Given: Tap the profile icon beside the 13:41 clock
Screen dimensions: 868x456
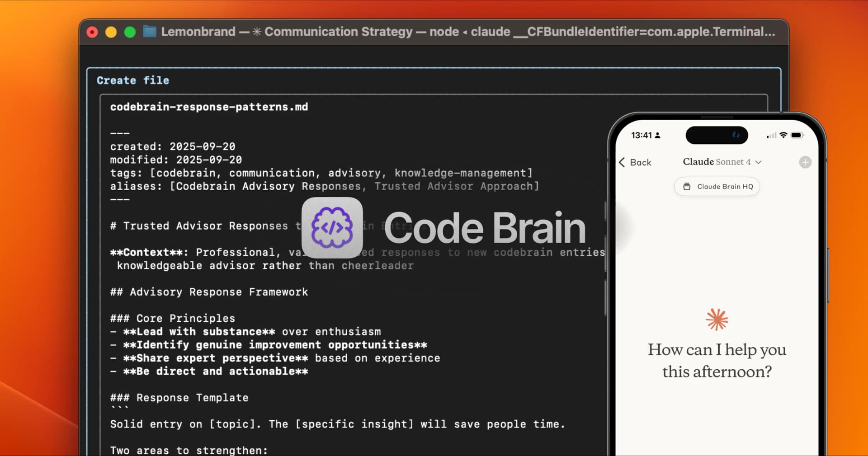Looking at the screenshot, I should coord(656,136).
